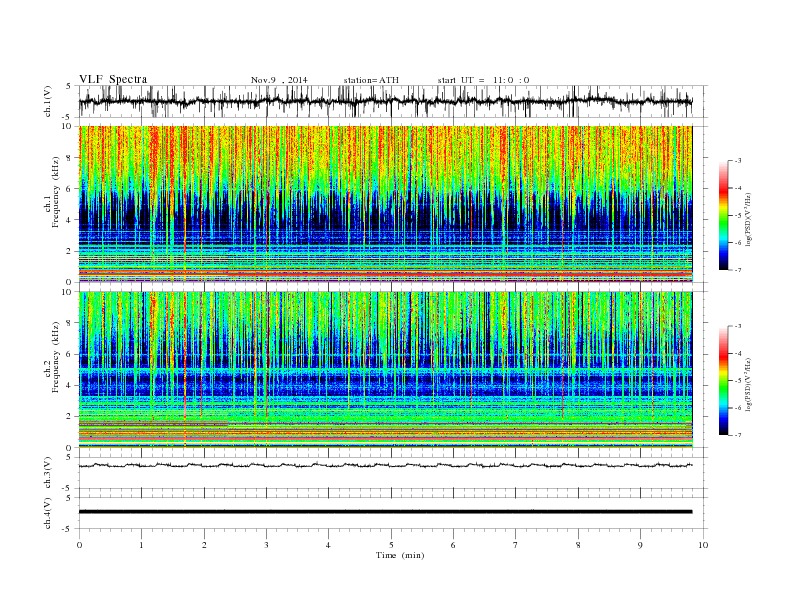Click the "-7" tick on ch.2 color bar
This screenshot has width=792, height=612.
pos(738,435)
